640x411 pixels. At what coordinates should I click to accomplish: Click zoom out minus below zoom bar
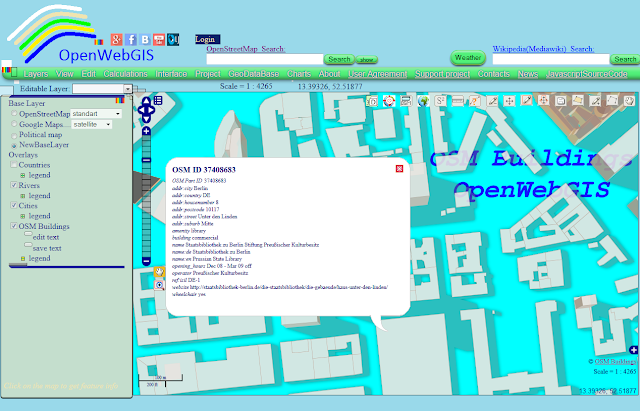pyautogui.click(x=147, y=261)
